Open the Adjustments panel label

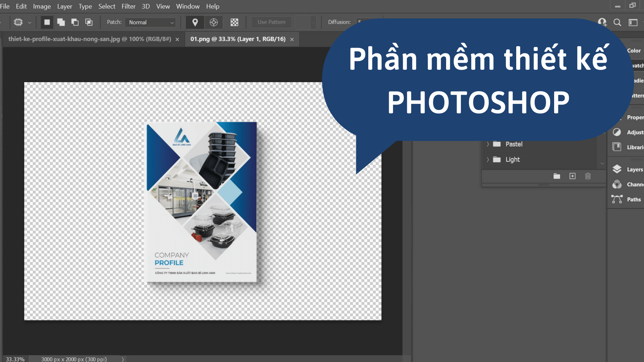tap(635, 132)
